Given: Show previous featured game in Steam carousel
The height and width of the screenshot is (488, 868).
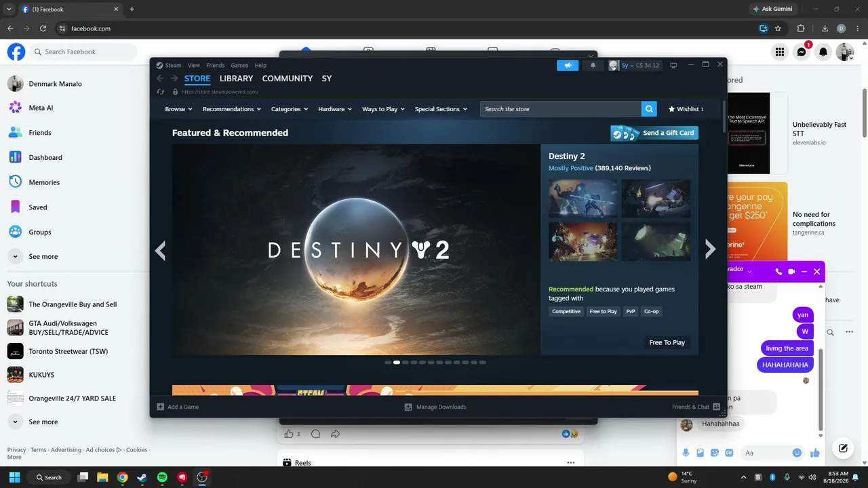Looking at the screenshot, I should pos(160,249).
